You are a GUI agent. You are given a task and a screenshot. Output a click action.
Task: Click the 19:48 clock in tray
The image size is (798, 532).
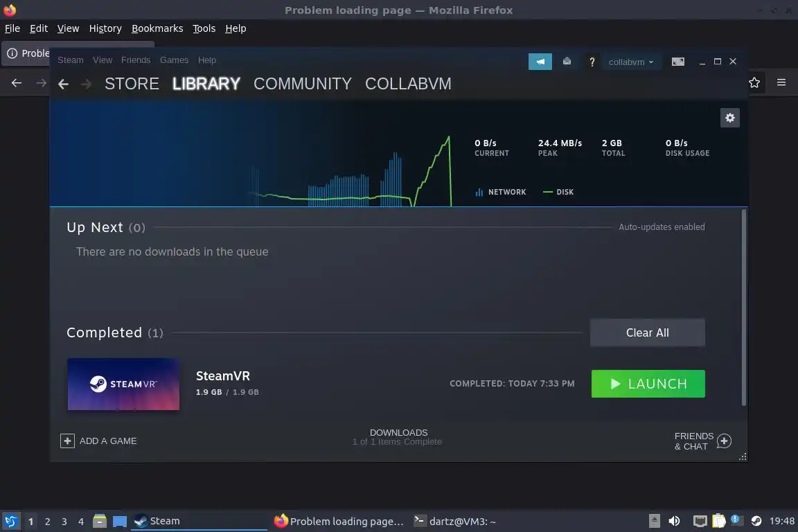(781, 521)
